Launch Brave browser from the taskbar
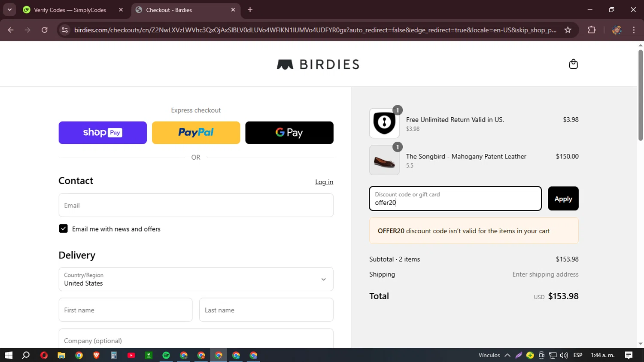Viewport: 644px width, 362px height. coord(96,355)
